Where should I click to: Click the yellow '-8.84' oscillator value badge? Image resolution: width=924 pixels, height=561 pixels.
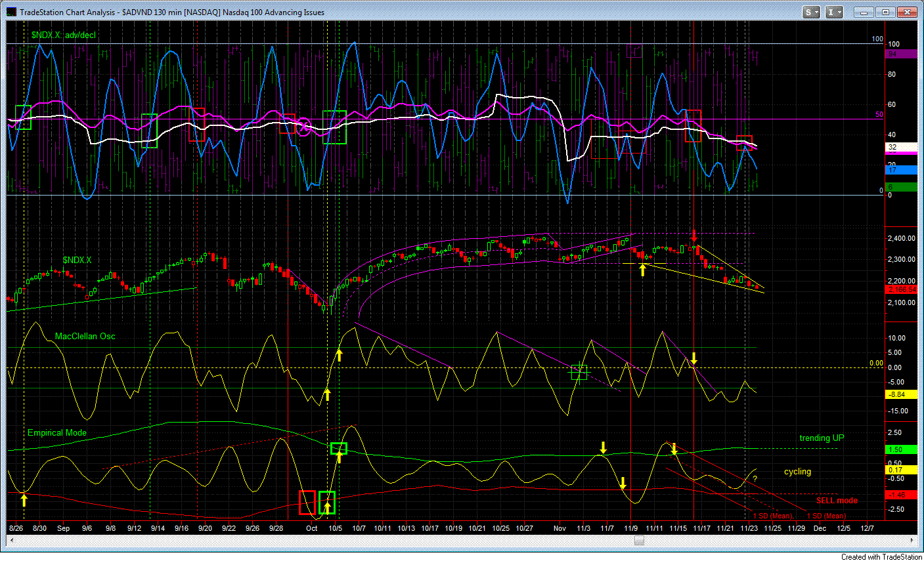pos(901,394)
